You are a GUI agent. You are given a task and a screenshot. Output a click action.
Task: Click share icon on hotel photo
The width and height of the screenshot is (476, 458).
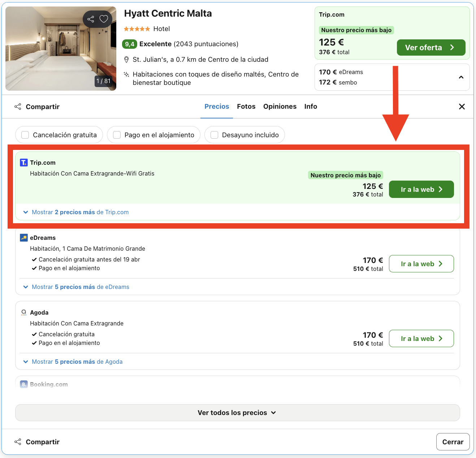(91, 19)
